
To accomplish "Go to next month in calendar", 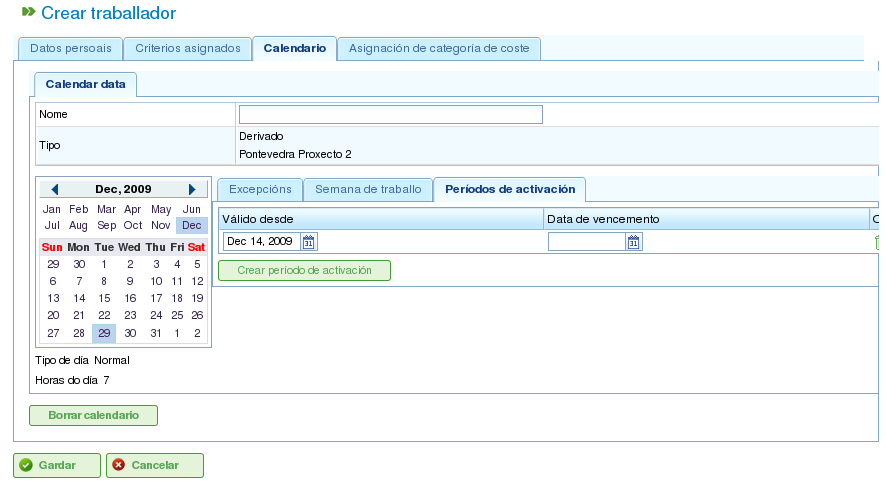I will [x=192, y=189].
